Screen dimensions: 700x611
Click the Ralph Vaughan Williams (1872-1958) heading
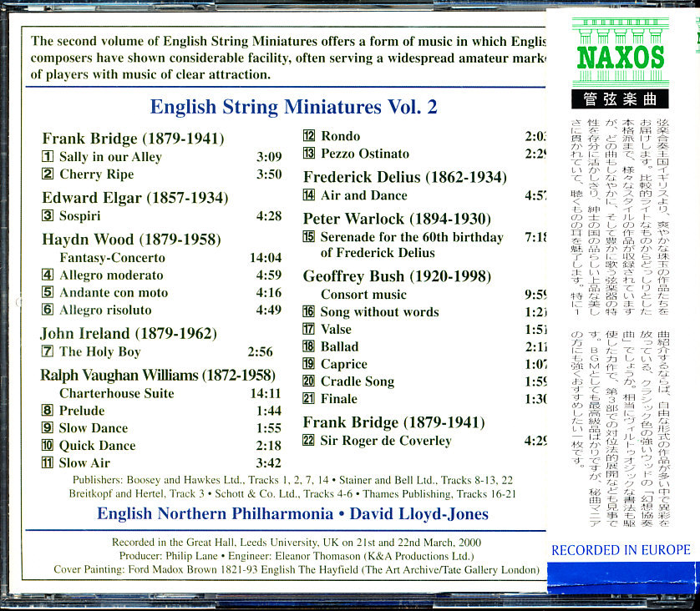point(158,376)
